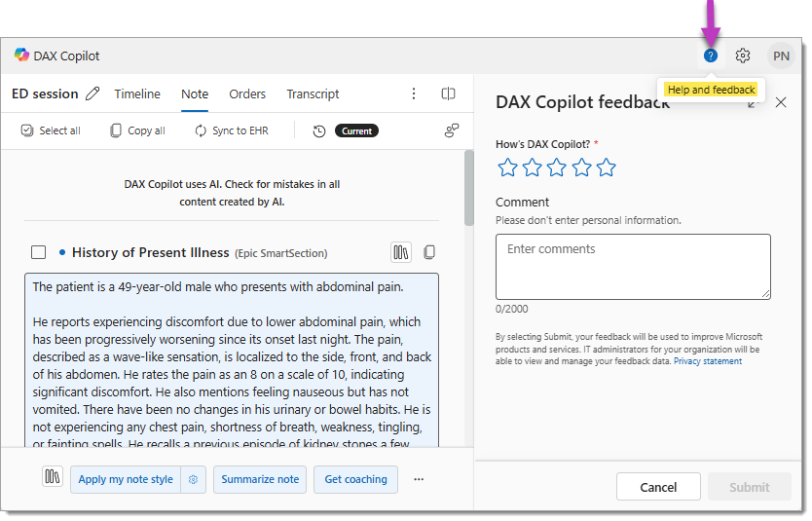
Task: Open the library icon in bottom bar
Action: (x=53, y=476)
